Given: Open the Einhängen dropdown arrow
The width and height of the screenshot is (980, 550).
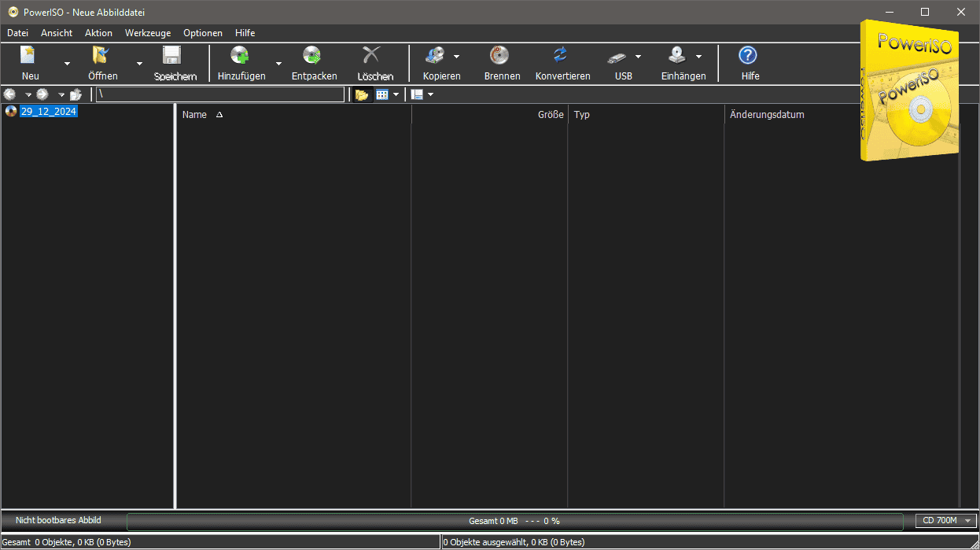Looking at the screenshot, I should click(698, 57).
